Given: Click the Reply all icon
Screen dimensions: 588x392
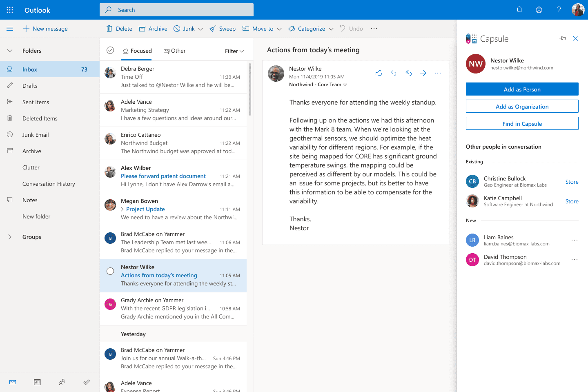Looking at the screenshot, I should pos(408,73).
